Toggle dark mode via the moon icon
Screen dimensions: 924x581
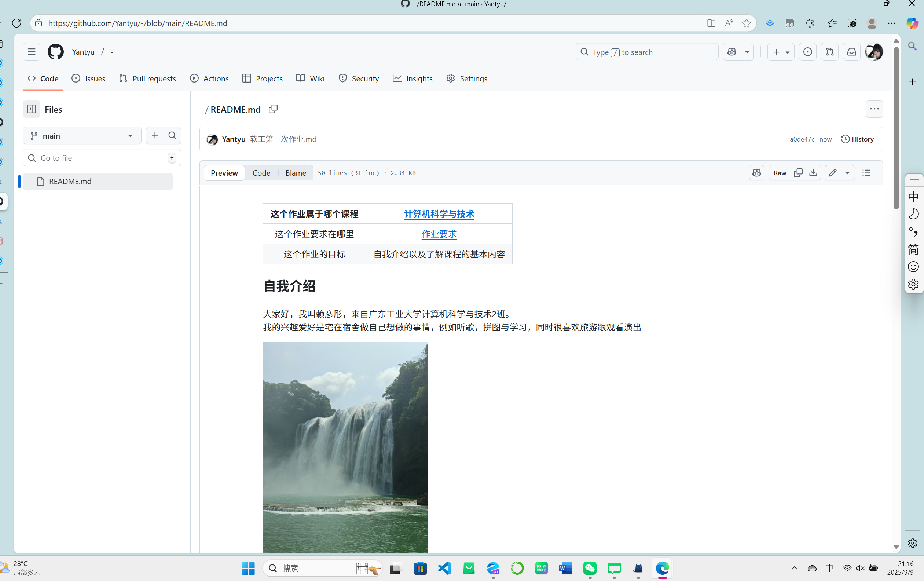pyautogui.click(x=914, y=214)
